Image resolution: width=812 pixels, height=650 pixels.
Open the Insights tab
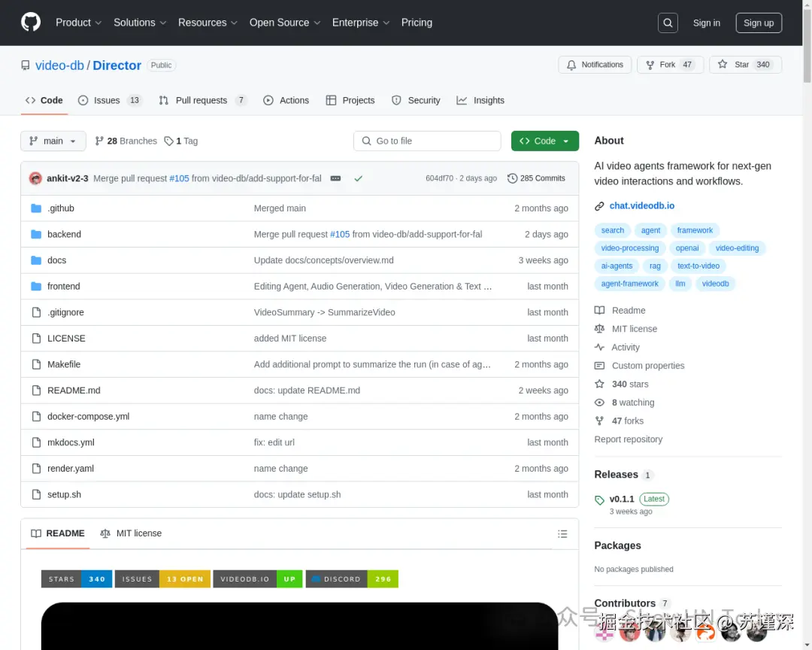[480, 101]
